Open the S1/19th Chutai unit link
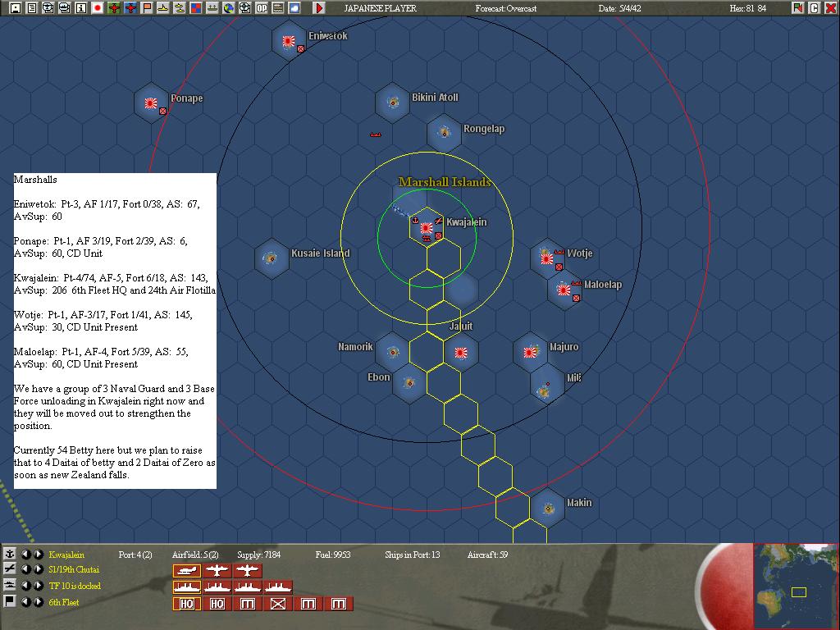 pyautogui.click(x=74, y=569)
